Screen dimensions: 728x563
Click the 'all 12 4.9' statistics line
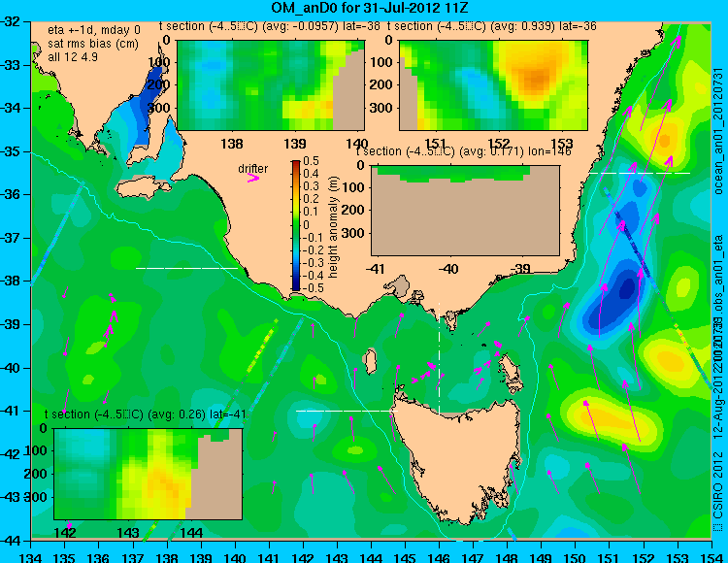tap(73, 56)
